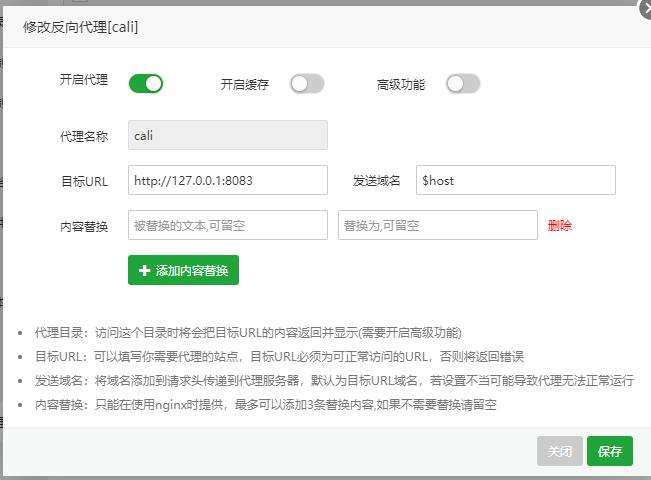Click the 开启代理 label text
The height and width of the screenshot is (480, 651).
(x=84, y=79)
